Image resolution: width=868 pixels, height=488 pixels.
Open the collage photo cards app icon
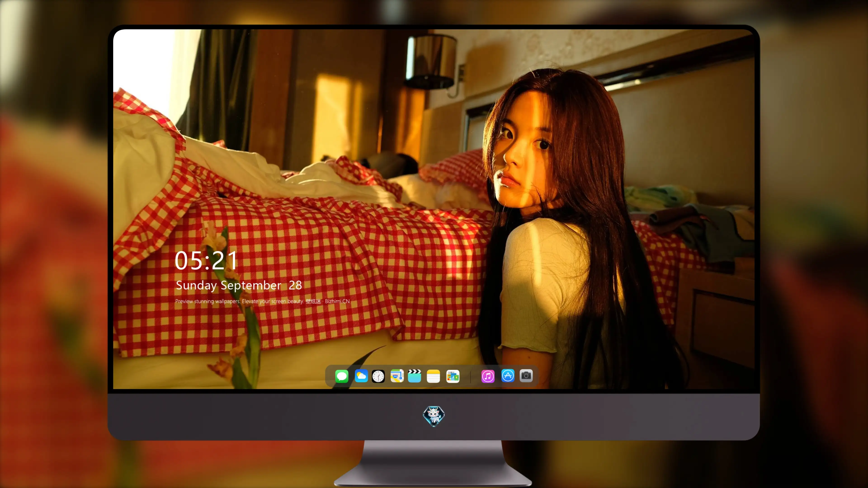coord(453,376)
